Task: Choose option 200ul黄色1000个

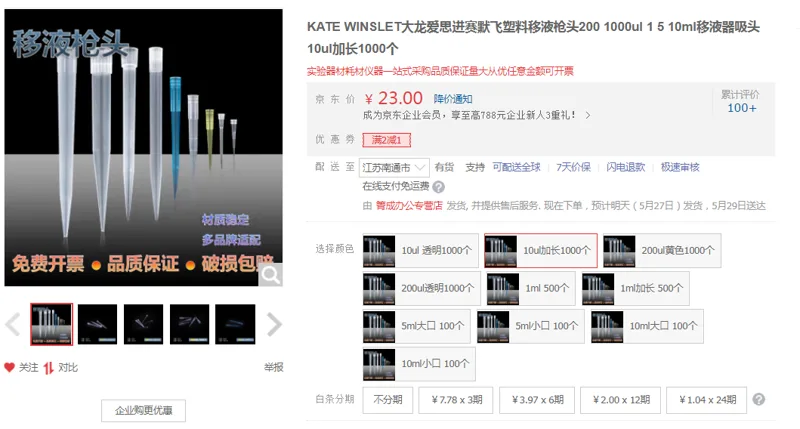Action: 662,250
